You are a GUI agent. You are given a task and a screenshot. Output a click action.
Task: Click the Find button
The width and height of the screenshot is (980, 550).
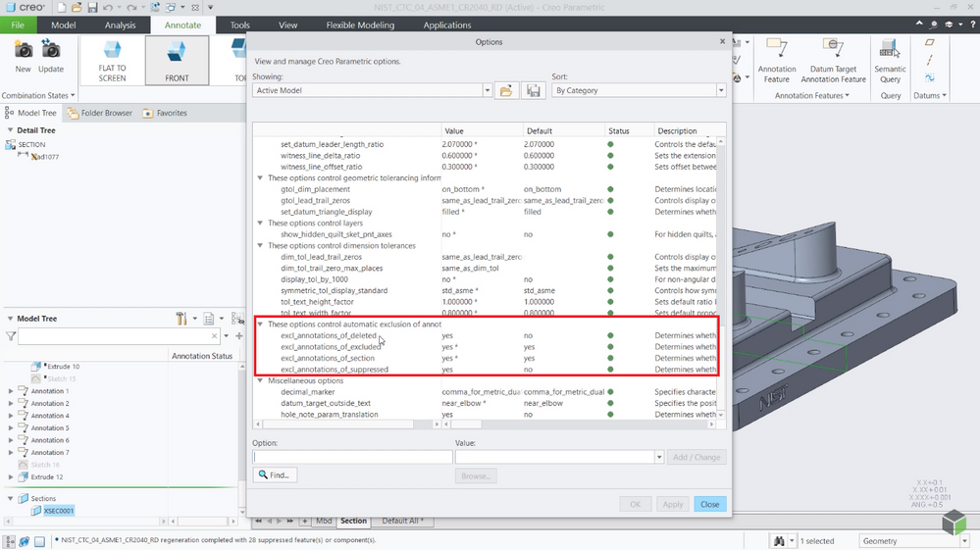(x=275, y=475)
